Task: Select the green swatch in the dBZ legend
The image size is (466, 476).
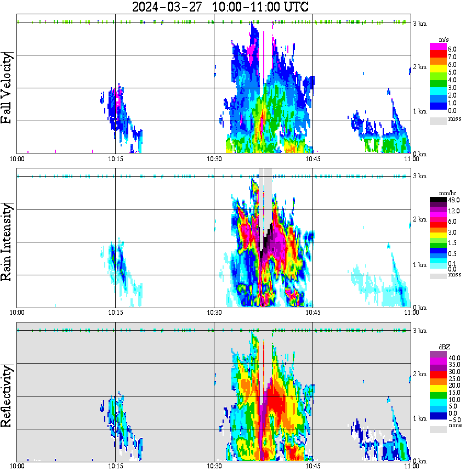Action: pos(438,395)
